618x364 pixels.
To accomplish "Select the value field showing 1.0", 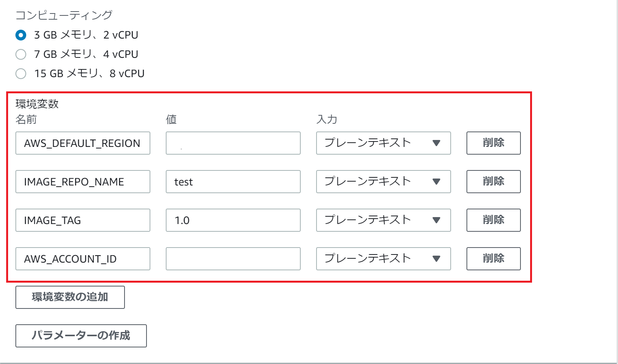I will [233, 220].
